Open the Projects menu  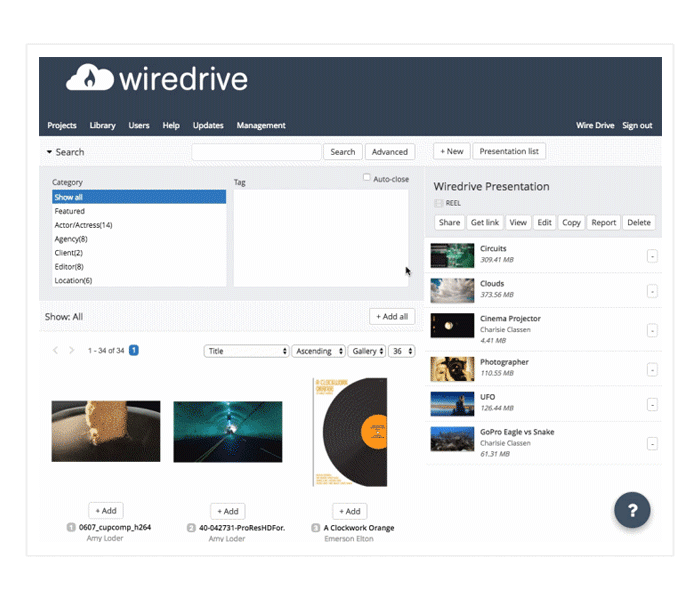click(62, 125)
